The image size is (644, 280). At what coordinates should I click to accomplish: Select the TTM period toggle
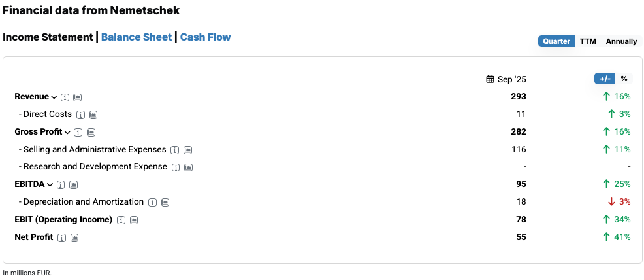[588, 41]
